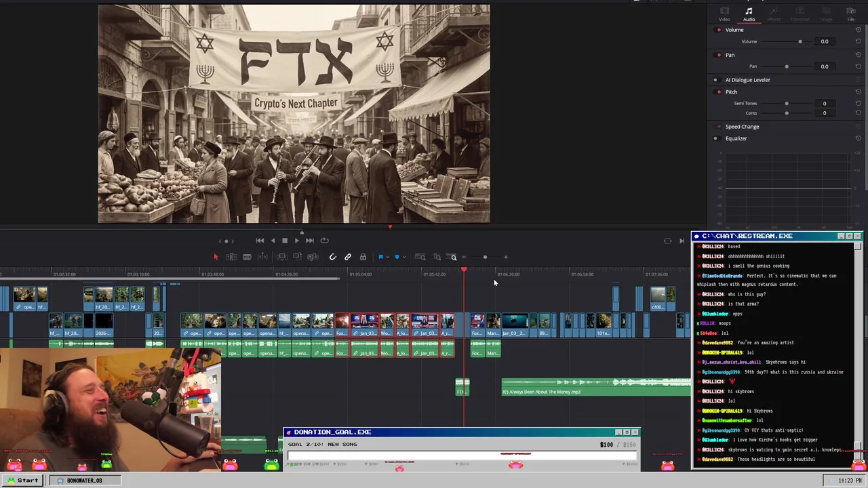
Task: Toggle Linked Selection chain icon
Action: pos(347,257)
